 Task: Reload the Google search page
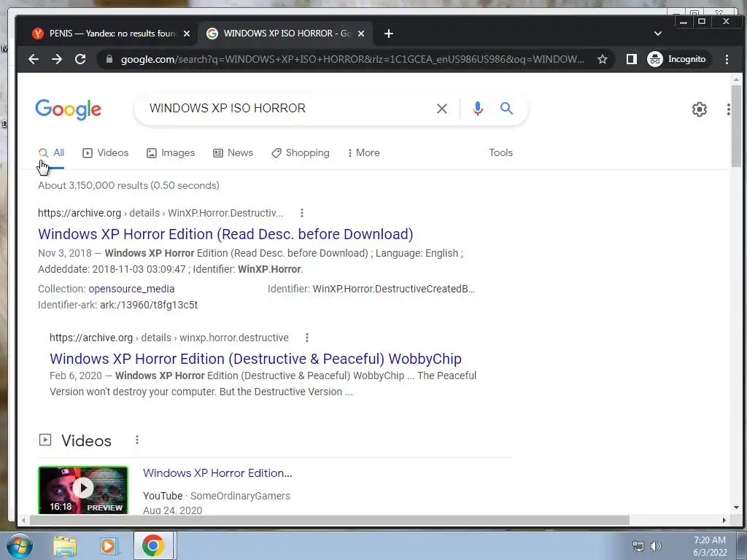(80, 59)
